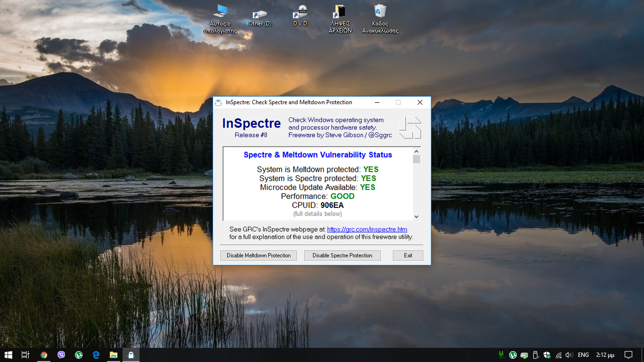Click the "Freeware by Steve Gibson / @Sggrc" text
The width and height of the screenshot is (644, 362).
point(340,135)
